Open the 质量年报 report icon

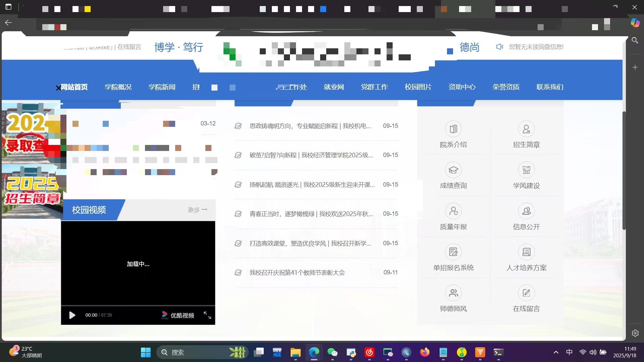453,211
